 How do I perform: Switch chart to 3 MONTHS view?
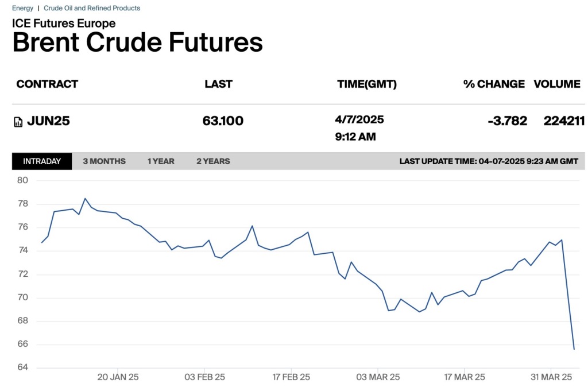click(104, 161)
